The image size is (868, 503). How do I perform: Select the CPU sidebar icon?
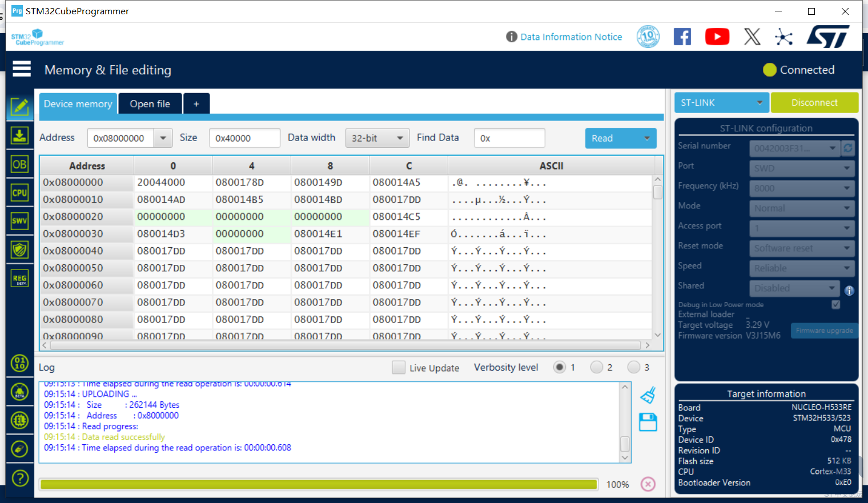click(x=19, y=193)
